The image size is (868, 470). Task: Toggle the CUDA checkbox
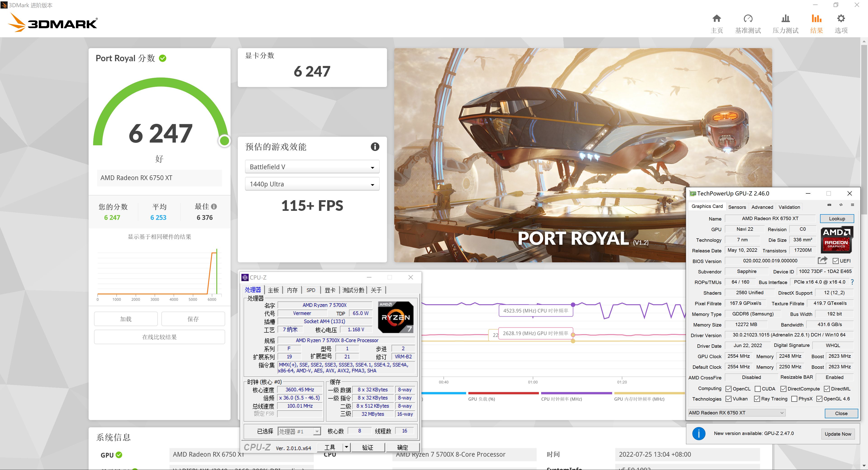click(x=758, y=389)
